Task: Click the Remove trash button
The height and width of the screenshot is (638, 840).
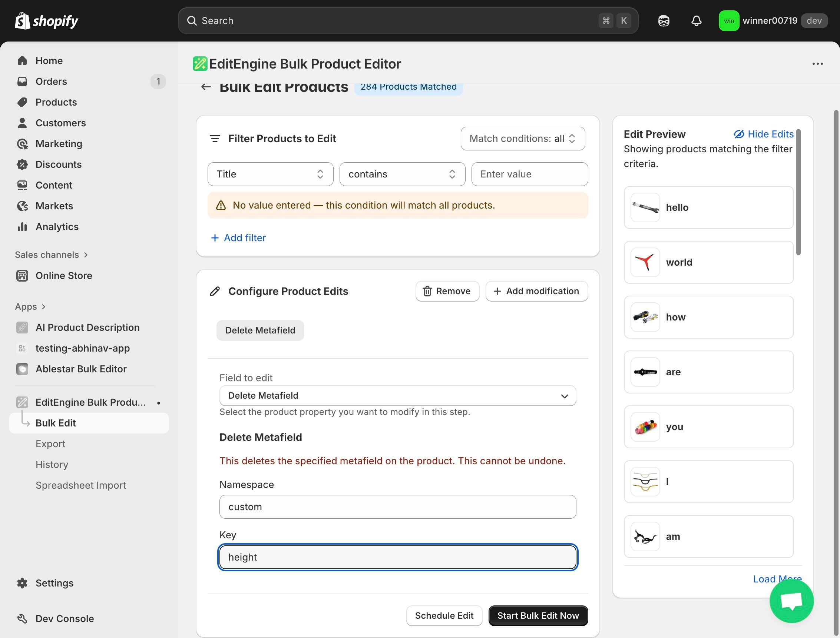Action: tap(447, 291)
